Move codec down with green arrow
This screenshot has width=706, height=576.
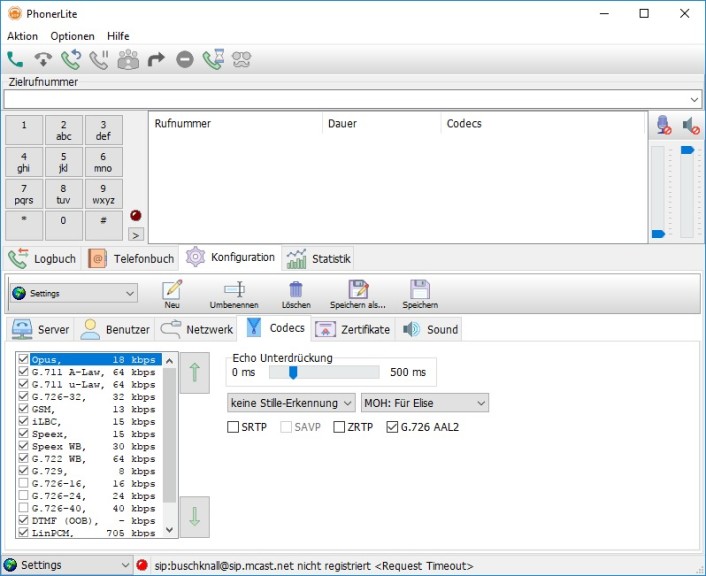pos(195,517)
